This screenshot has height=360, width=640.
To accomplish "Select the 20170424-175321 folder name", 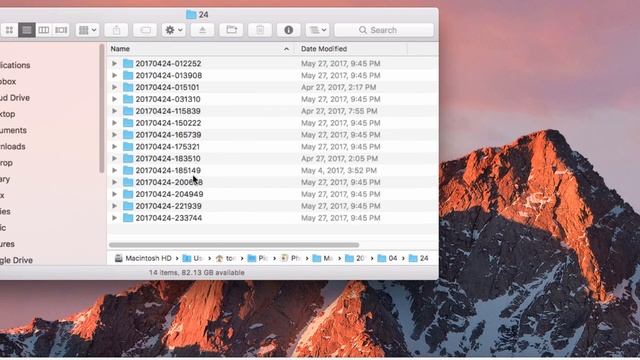I will [167, 147].
